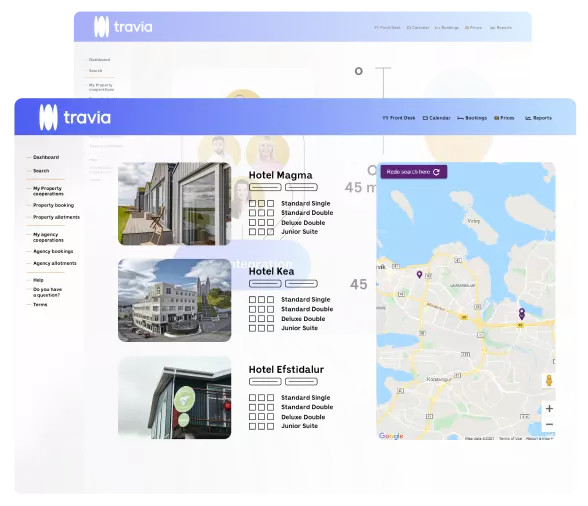Click the refresh icon on Redo search

tap(436, 172)
